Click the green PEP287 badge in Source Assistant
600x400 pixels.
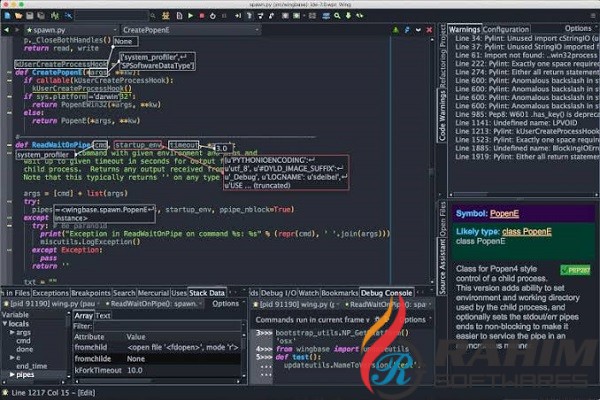click(x=574, y=269)
